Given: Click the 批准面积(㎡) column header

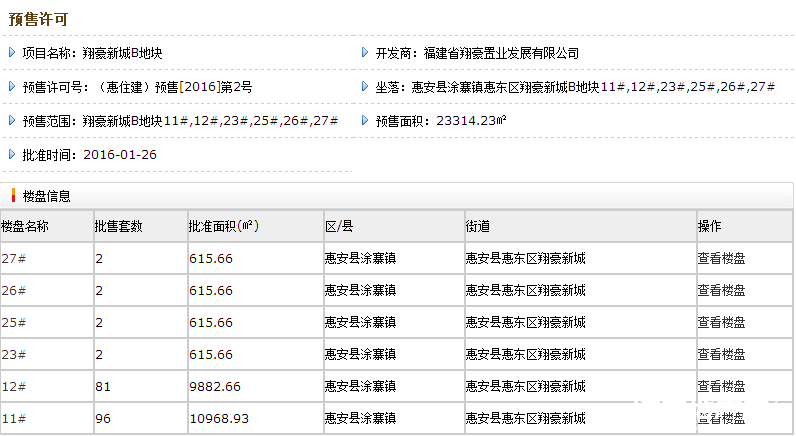Looking at the screenshot, I should pyautogui.click(x=224, y=227).
